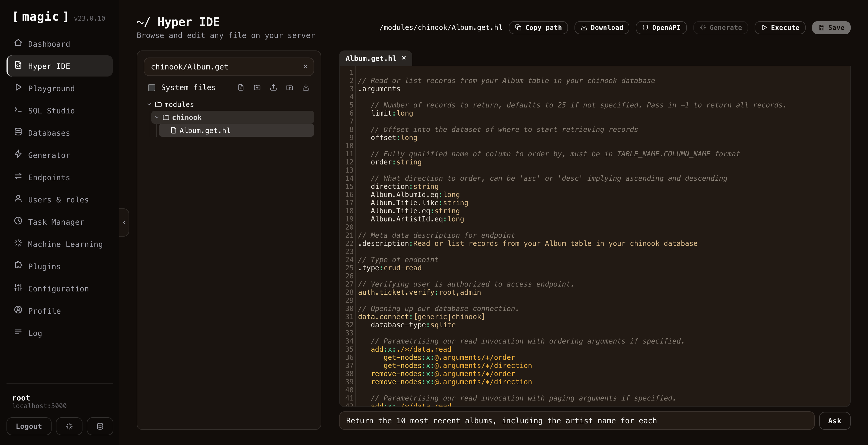Click the Playground play icon in sidebar
This screenshot has width=868, height=445.
coord(18,88)
